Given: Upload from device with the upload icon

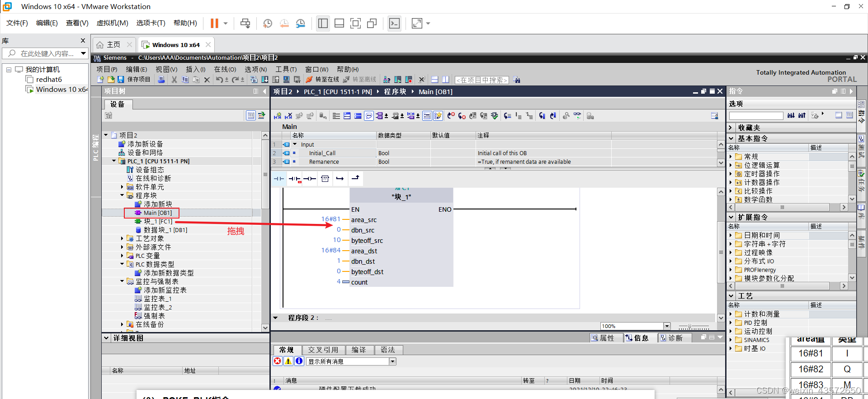Looking at the screenshot, I should click(x=276, y=80).
